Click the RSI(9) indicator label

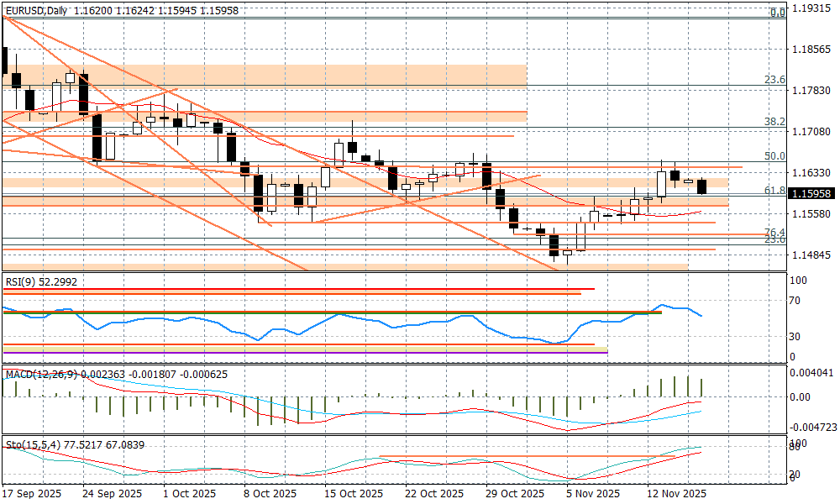tap(40, 282)
